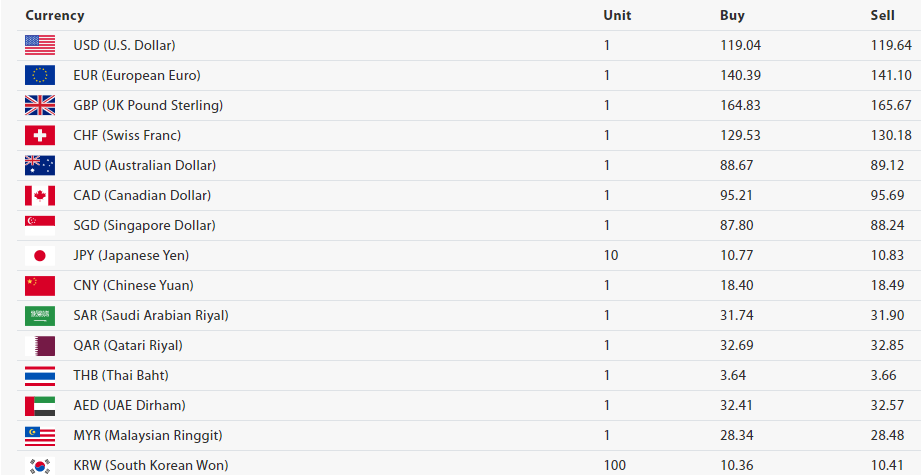This screenshot has width=921, height=475.
Task: Select the KRW (South Korean Won) label
Action: [150, 465]
